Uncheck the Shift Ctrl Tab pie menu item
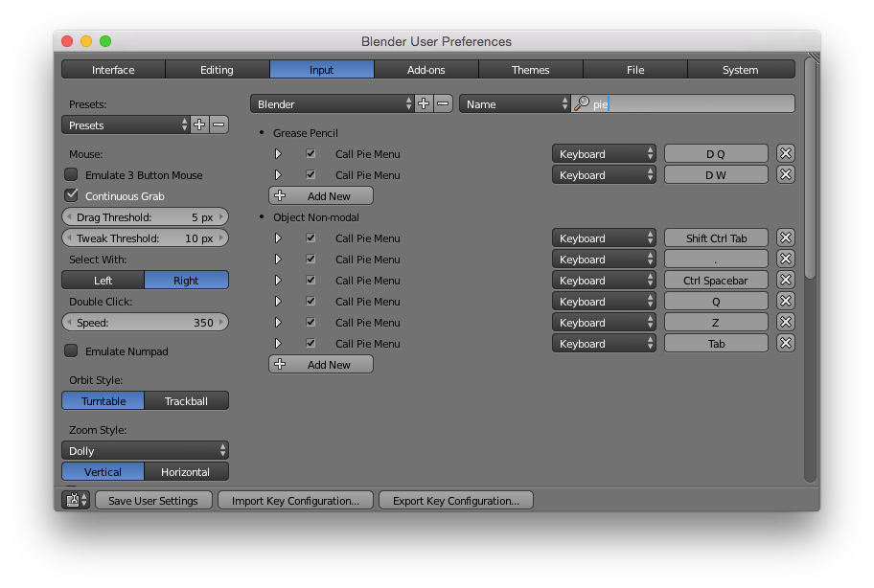 tap(310, 237)
